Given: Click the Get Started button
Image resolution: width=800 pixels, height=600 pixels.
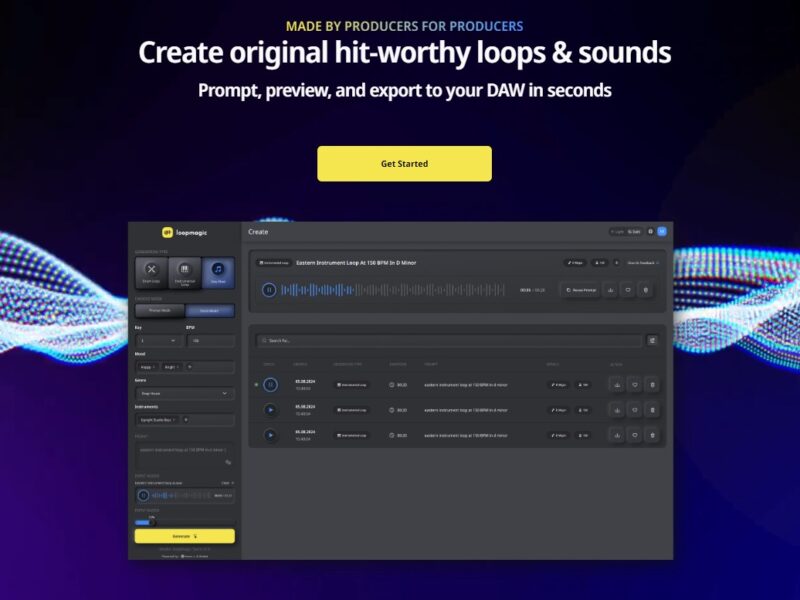Looking at the screenshot, I should click(x=404, y=163).
